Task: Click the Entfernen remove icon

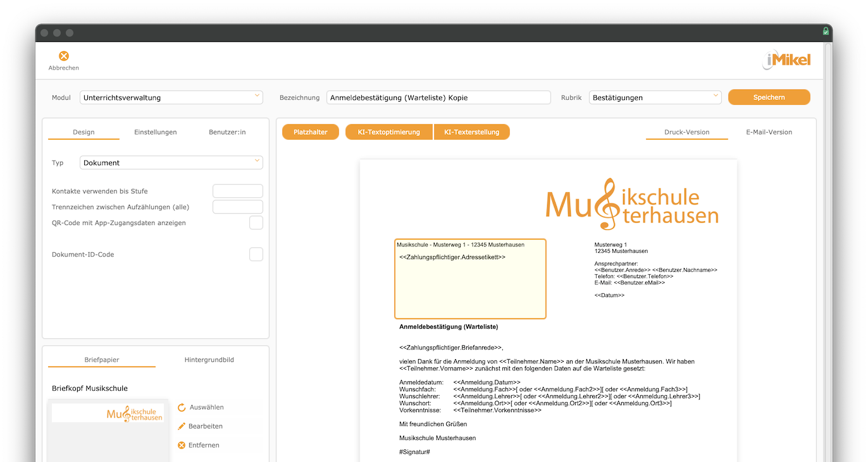Action: [x=182, y=446]
